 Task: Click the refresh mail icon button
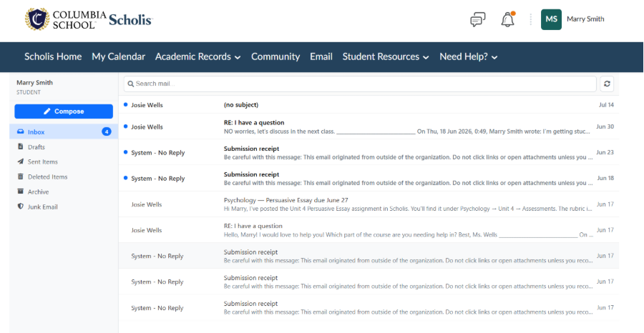pyautogui.click(x=607, y=84)
